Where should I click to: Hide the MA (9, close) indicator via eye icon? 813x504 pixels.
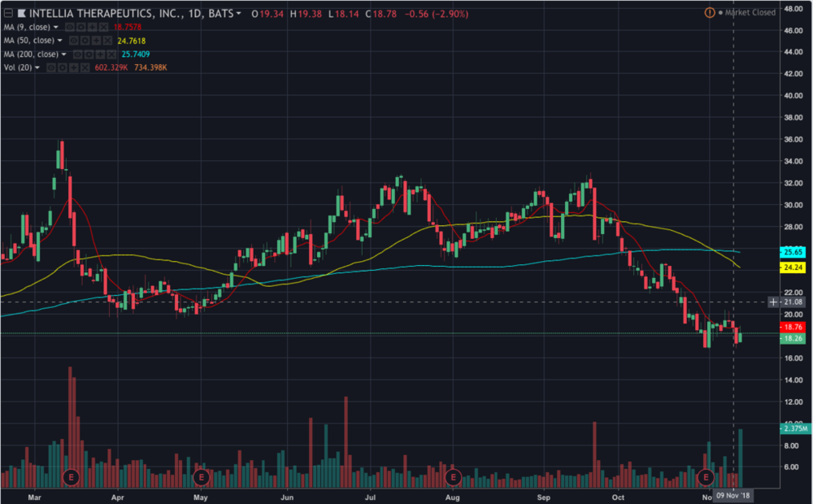tap(69, 27)
